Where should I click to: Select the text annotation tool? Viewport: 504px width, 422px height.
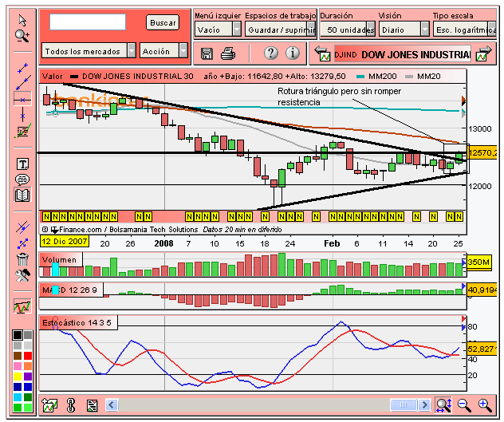click(22, 164)
